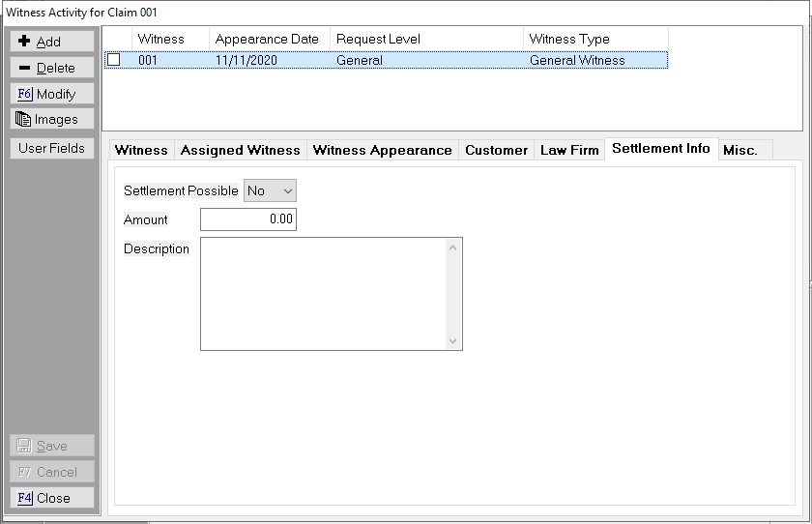
Task: Switch to the Witness tab
Action: point(141,150)
